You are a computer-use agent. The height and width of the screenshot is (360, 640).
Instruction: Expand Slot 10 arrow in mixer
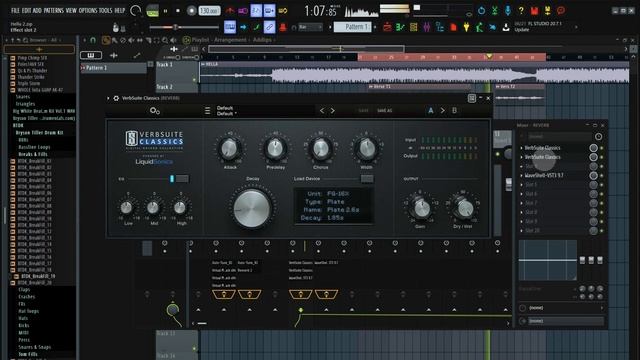click(522, 231)
